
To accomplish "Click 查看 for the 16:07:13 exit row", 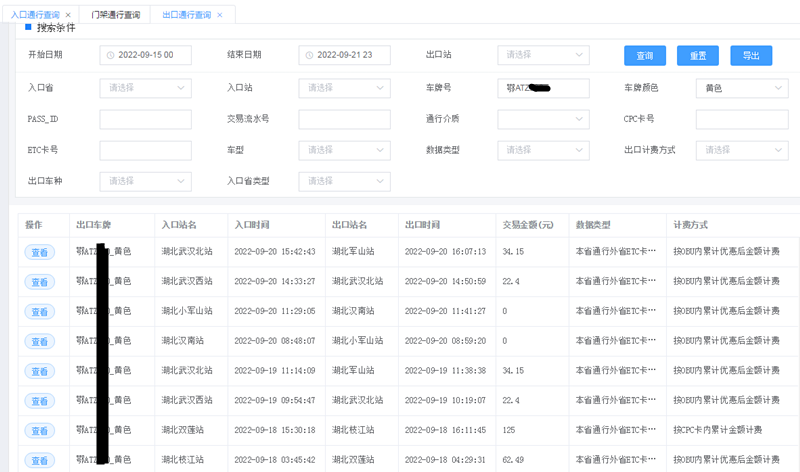I will coord(39,252).
